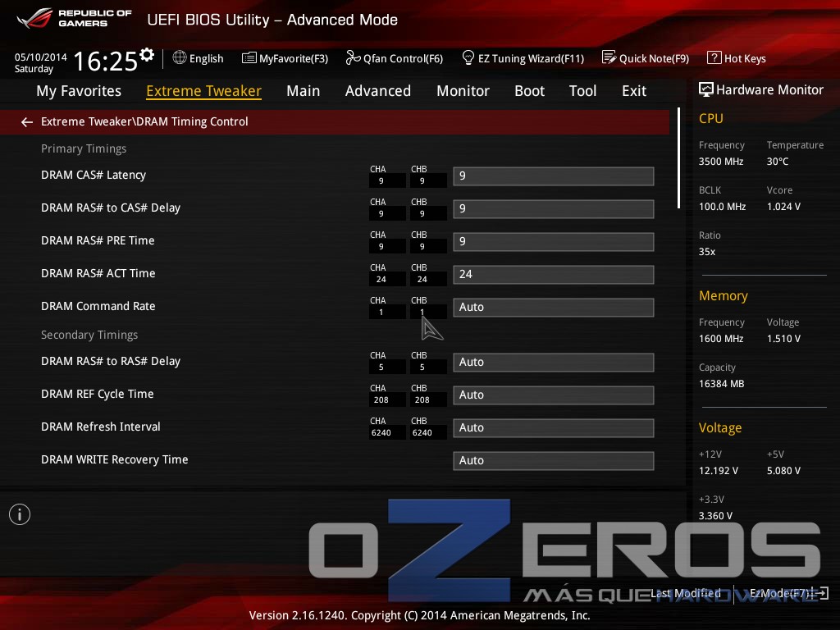840x630 pixels.
Task: Click the 16:25 clock display
Action: point(106,61)
